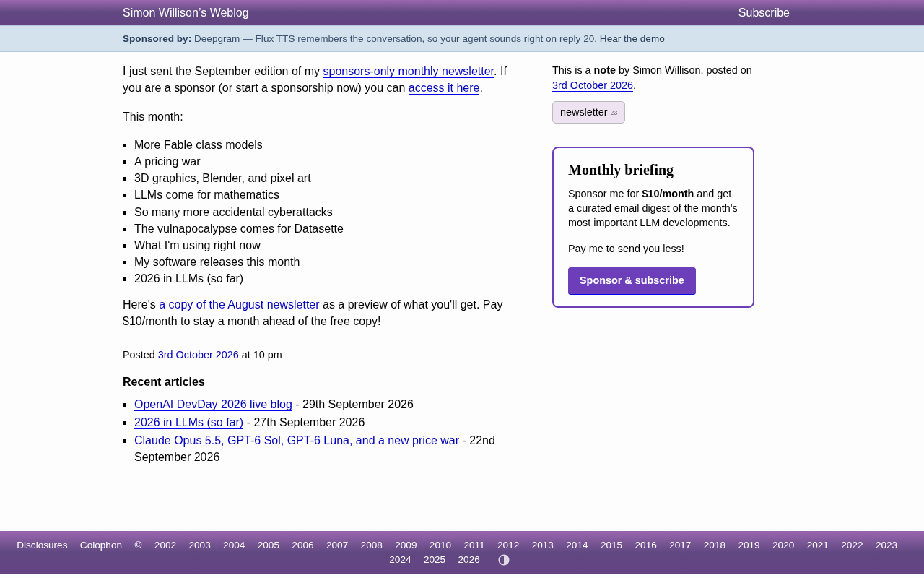
Task: Browse the 2015 archive year
Action: pos(611,545)
